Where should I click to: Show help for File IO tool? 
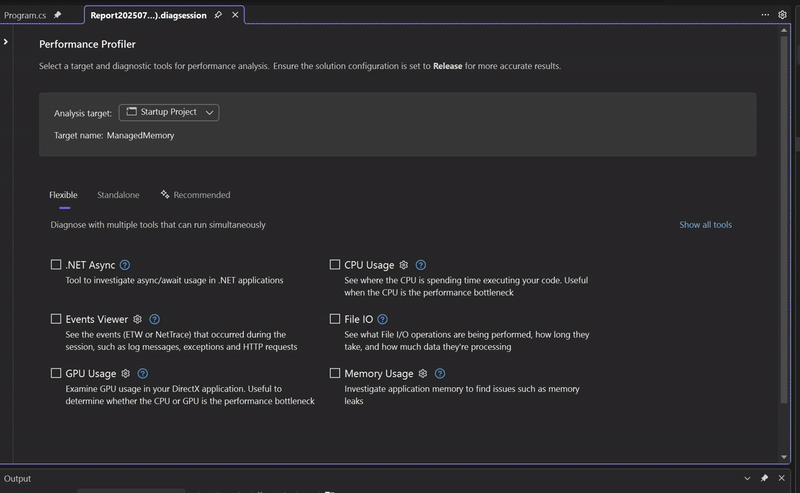click(x=382, y=319)
